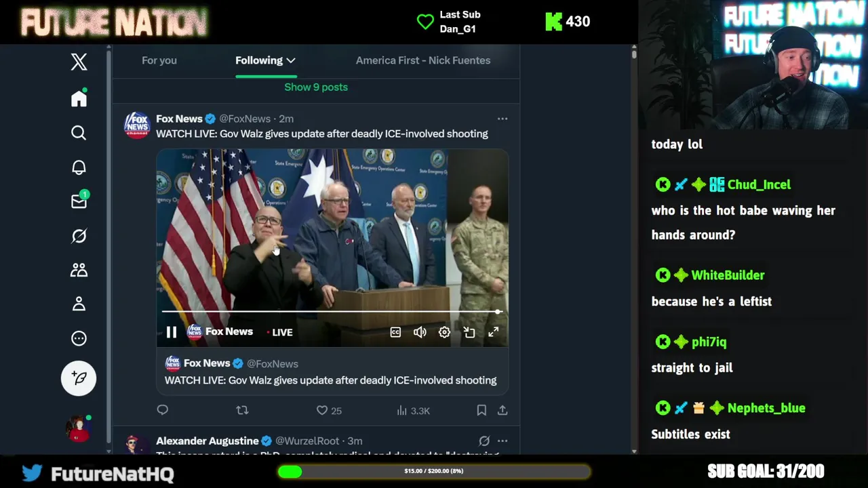Click the streamer webcam feed

(753, 64)
